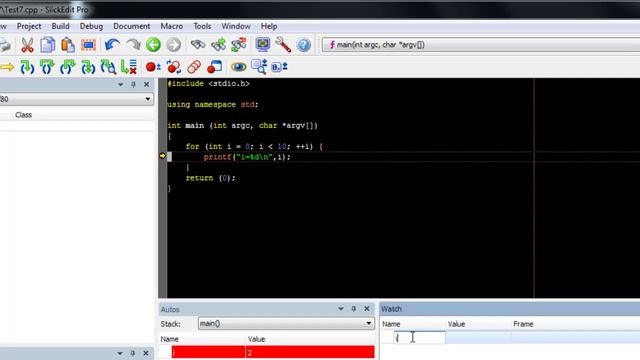
Task: Open the Help menu
Action: [x=269, y=26]
